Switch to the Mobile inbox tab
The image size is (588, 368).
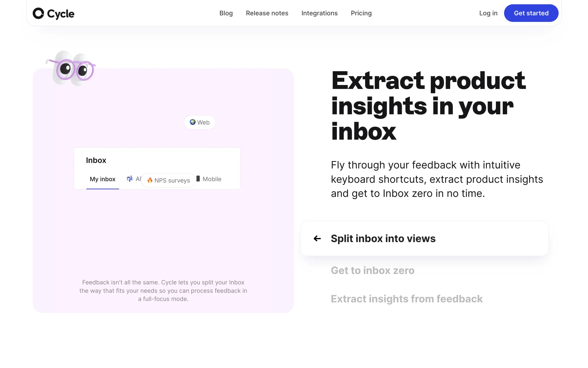[x=212, y=179]
